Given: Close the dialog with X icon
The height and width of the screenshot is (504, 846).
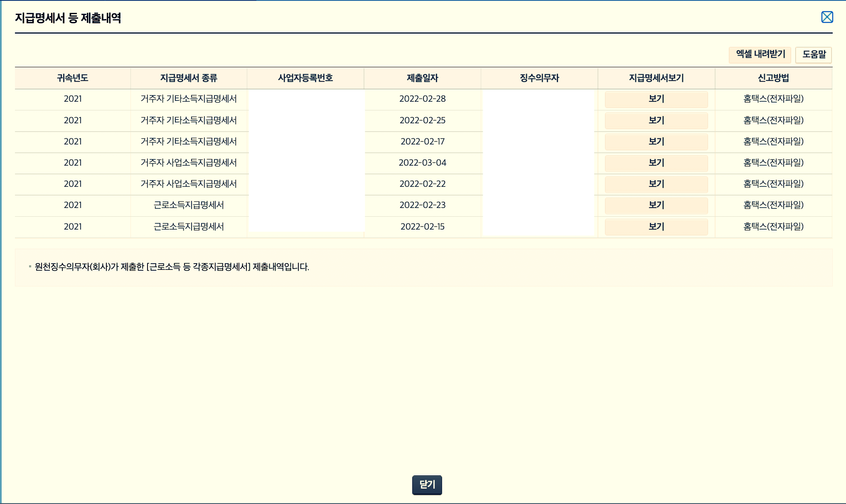Looking at the screenshot, I should point(827,17).
